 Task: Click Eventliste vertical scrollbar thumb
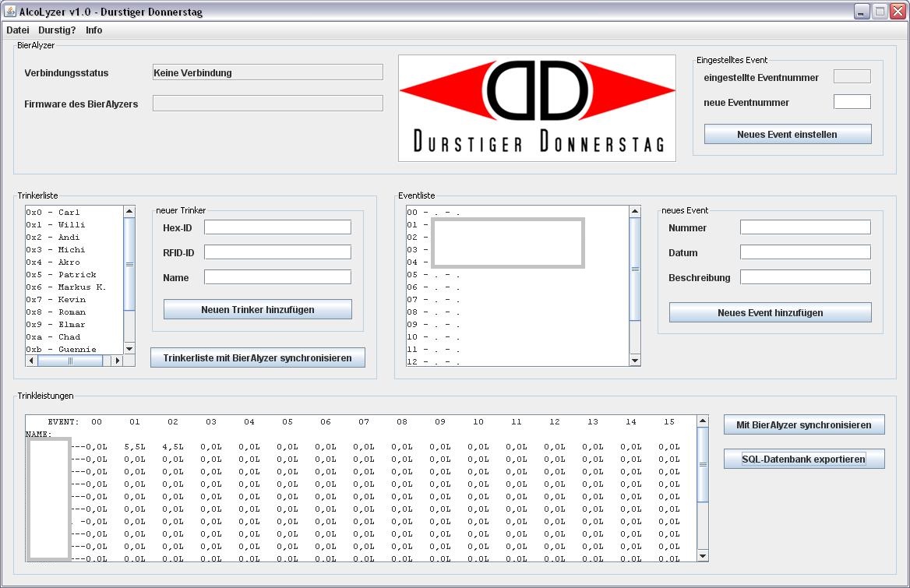click(635, 269)
